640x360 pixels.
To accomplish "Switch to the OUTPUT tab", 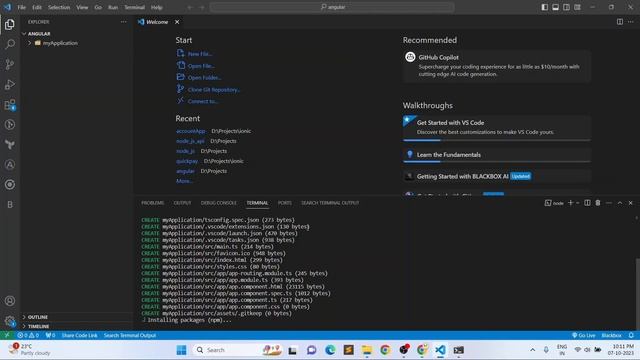I will [182, 203].
